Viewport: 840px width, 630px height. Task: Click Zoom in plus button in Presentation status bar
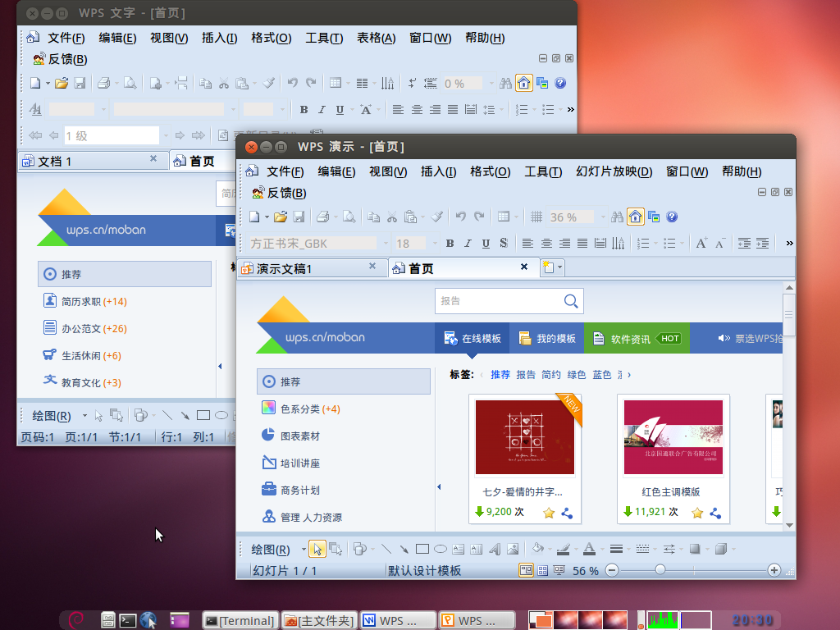click(774, 571)
